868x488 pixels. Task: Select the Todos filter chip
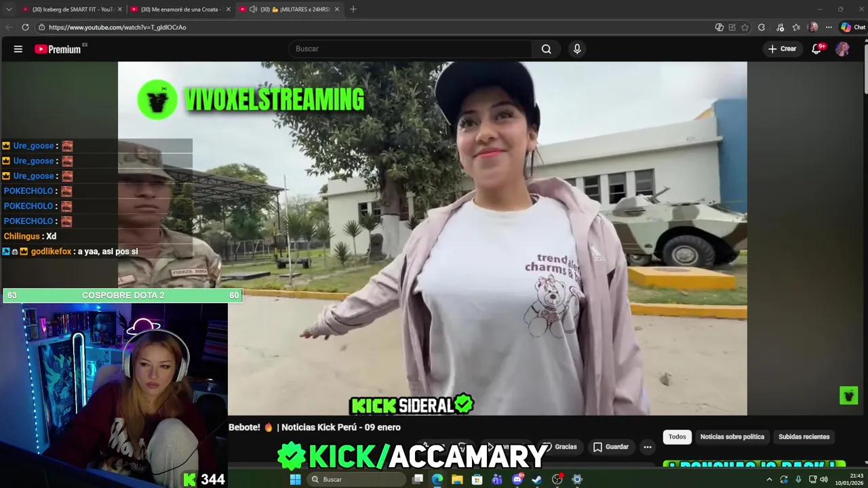[x=677, y=437]
